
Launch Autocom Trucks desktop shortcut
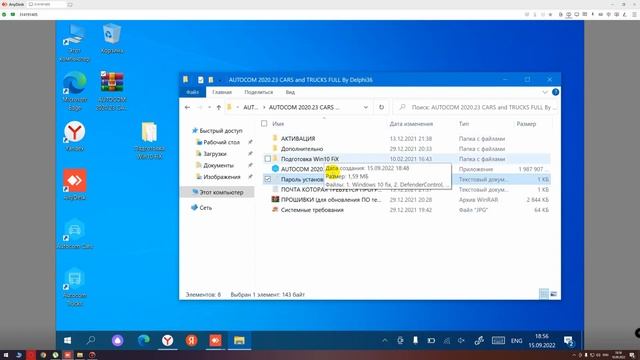(x=75, y=287)
